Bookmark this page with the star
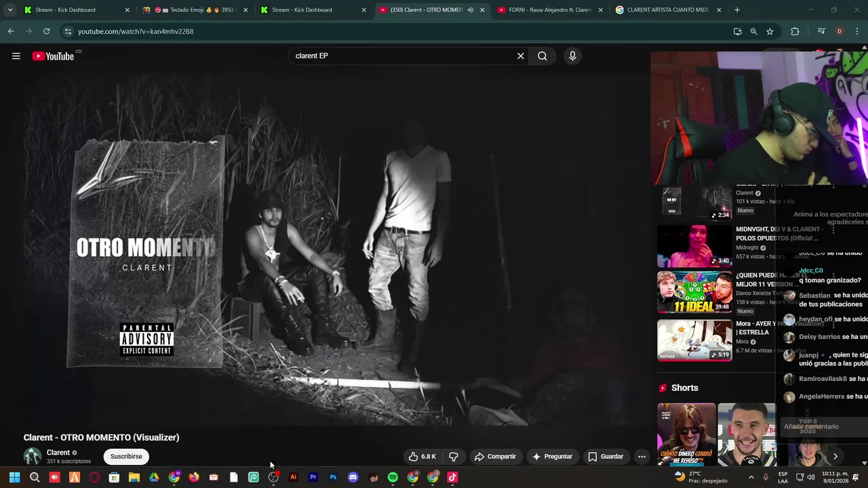 (x=770, y=31)
